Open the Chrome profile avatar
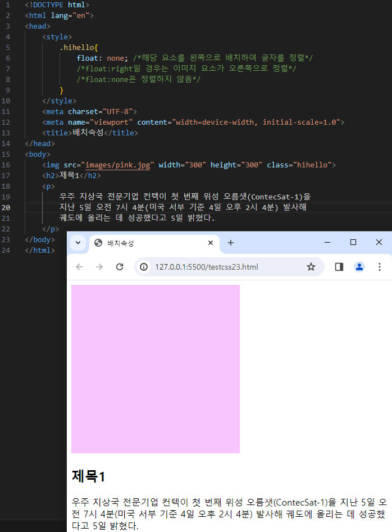This screenshot has height=532, width=392. pyautogui.click(x=359, y=267)
